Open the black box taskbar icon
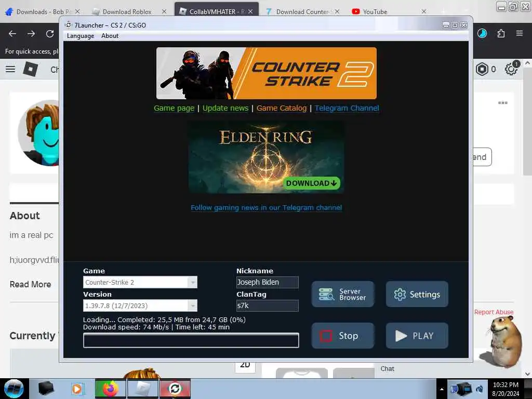Image resolution: width=532 pixels, height=399 pixels. (x=46, y=389)
